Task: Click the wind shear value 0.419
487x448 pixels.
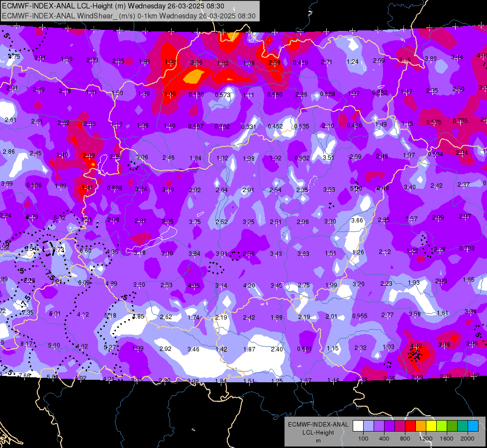Action: 300,63
